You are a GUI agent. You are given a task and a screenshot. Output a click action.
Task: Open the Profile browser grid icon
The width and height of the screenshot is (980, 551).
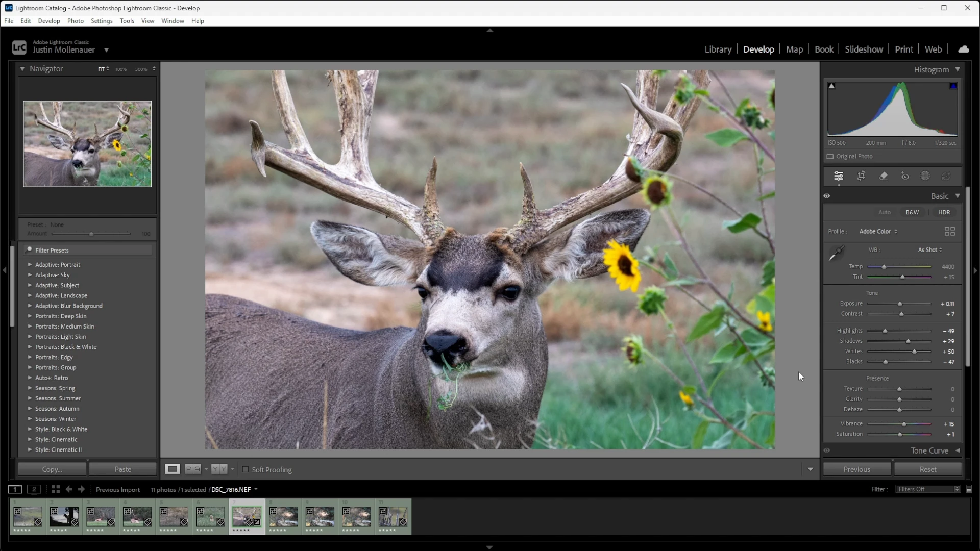coord(950,232)
